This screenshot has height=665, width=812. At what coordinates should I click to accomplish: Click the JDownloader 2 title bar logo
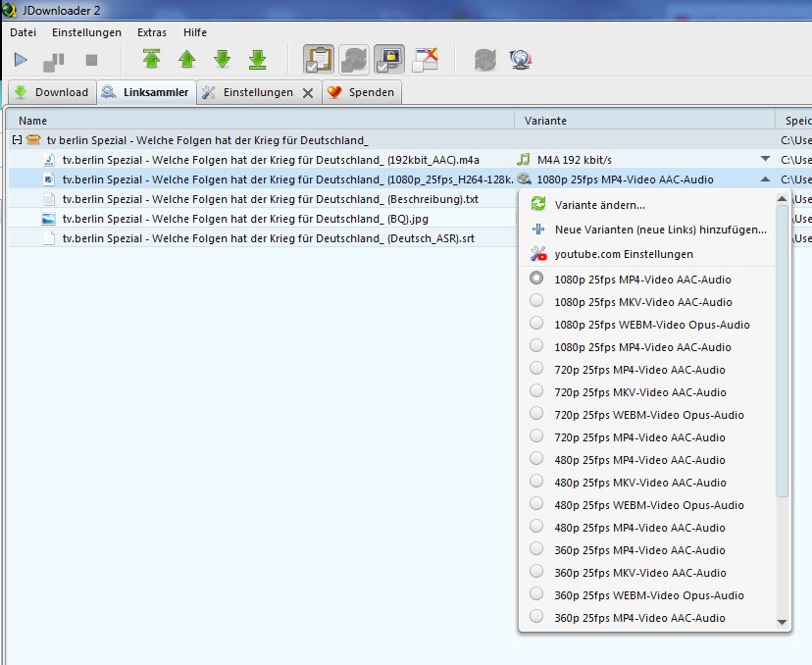coord(10,10)
